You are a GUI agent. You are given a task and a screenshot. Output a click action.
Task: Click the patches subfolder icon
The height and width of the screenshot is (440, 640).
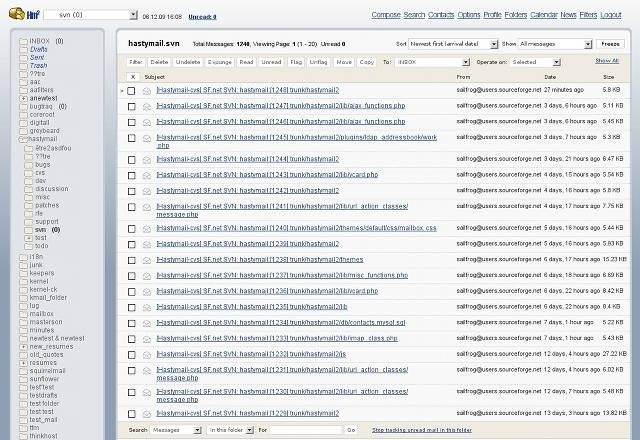coord(29,205)
